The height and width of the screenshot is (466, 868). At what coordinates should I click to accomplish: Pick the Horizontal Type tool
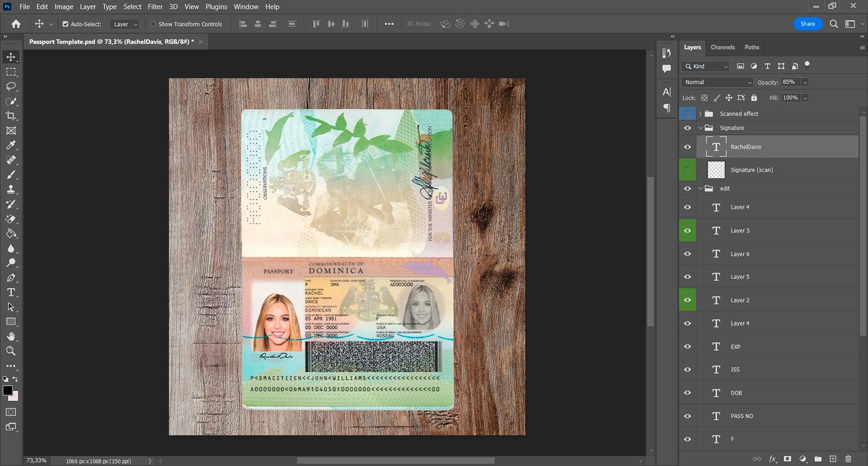[11, 292]
